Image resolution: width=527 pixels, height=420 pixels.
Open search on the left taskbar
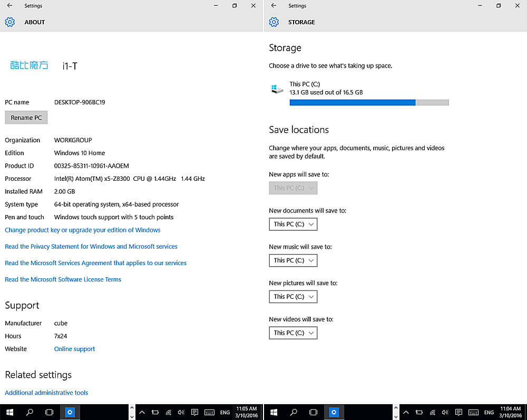(30, 412)
